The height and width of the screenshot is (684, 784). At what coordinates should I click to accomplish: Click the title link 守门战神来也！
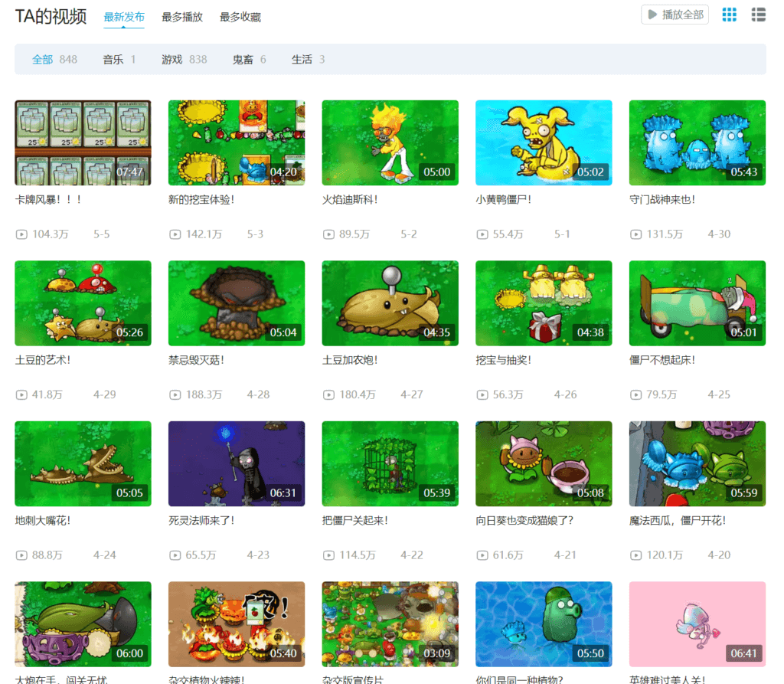[x=662, y=200]
